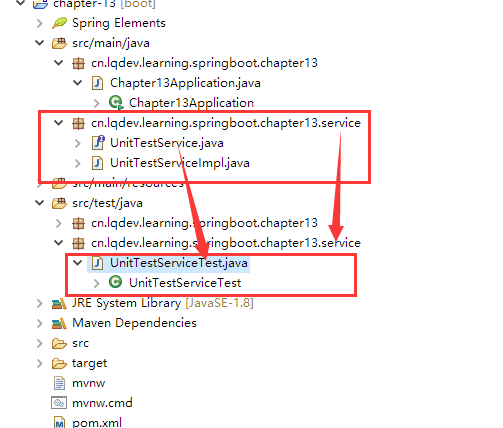Viewport: 503px width, 428px height.
Task: Expand the Spring Elements node
Action: [40, 23]
